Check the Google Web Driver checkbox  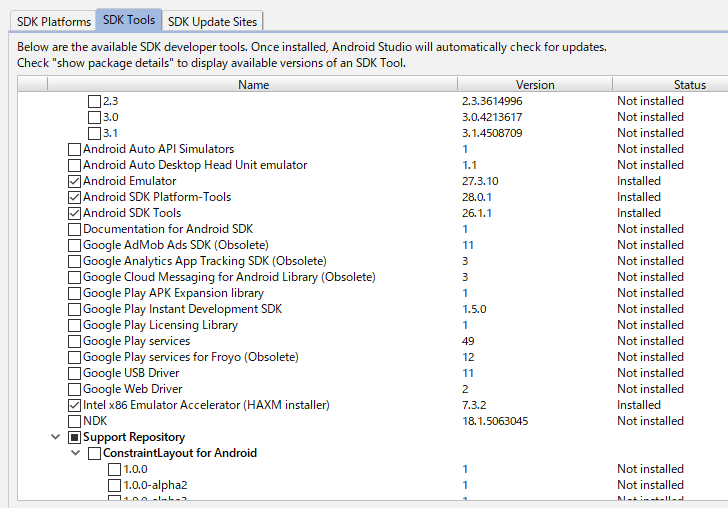point(74,389)
